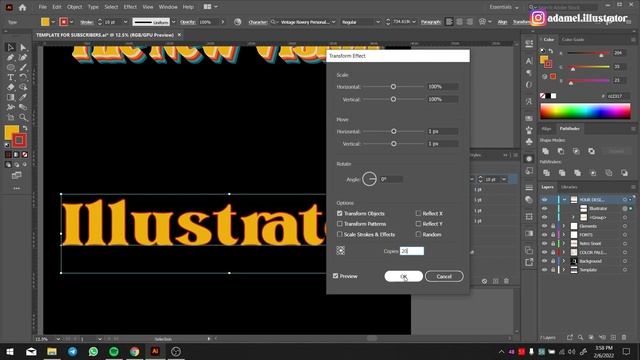Click the Divide pathfinder icon

pos(546,173)
